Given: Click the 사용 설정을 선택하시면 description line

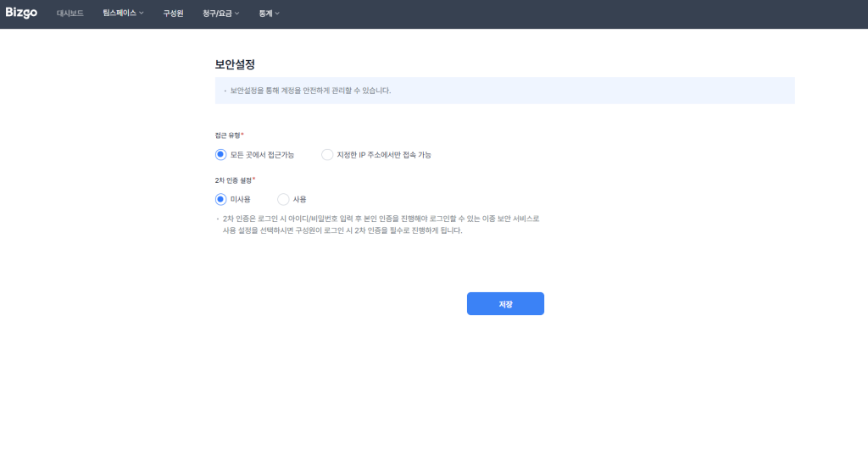Looking at the screenshot, I should click(x=342, y=230).
